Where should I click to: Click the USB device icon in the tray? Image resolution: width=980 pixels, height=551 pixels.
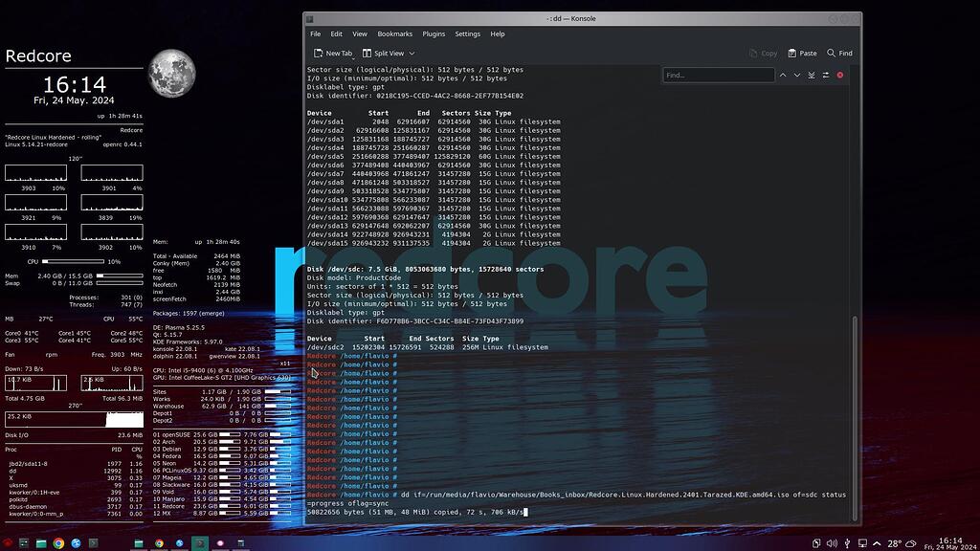click(x=847, y=543)
